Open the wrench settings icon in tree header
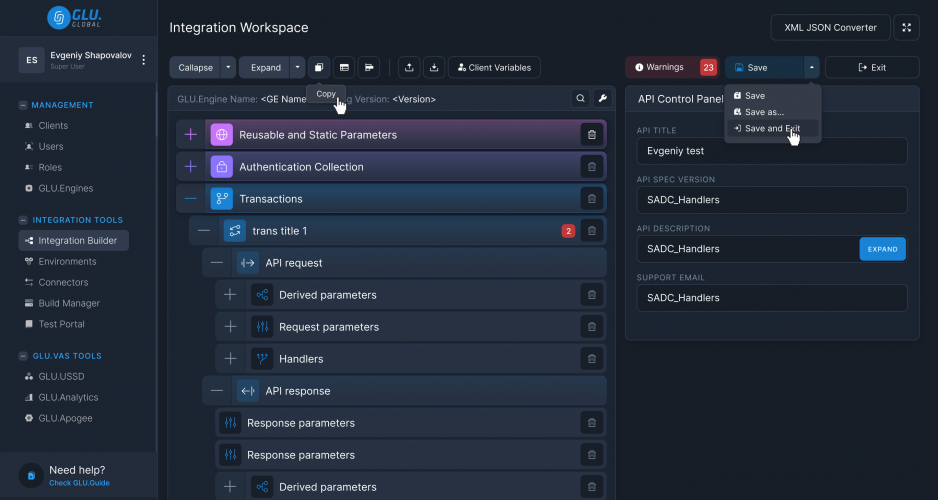Image resolution: width=938 pixels, height=500 pixels. click(x=602, y=99)
